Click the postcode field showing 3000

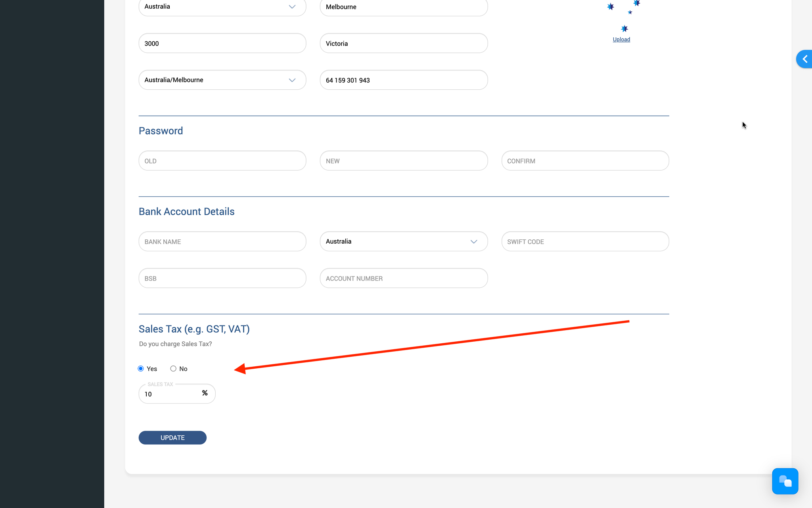[x=222, y=43]
